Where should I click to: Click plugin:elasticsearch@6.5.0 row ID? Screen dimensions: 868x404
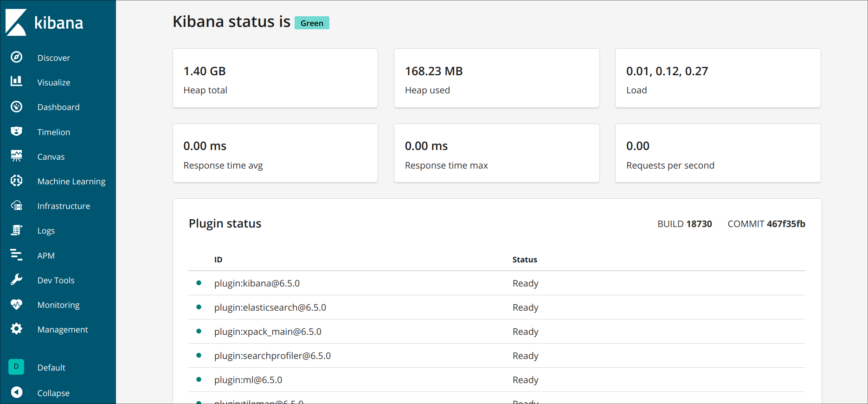pos(270,307)
